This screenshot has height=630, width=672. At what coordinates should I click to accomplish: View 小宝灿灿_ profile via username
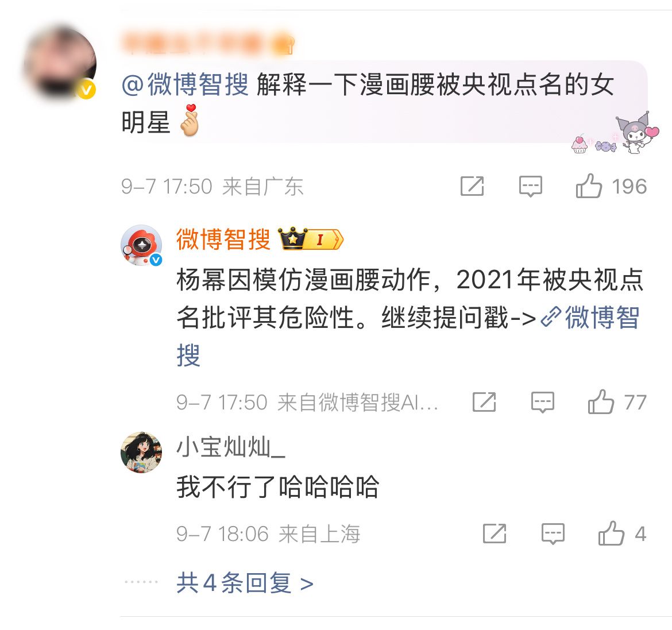click(x=230, y=447)
